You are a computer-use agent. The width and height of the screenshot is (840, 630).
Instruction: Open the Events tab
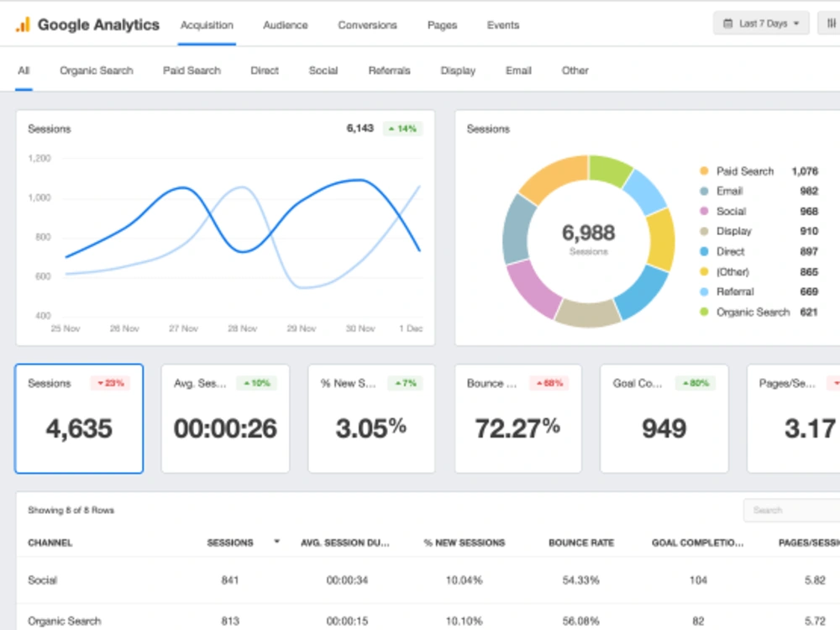[x=503, y=25]
